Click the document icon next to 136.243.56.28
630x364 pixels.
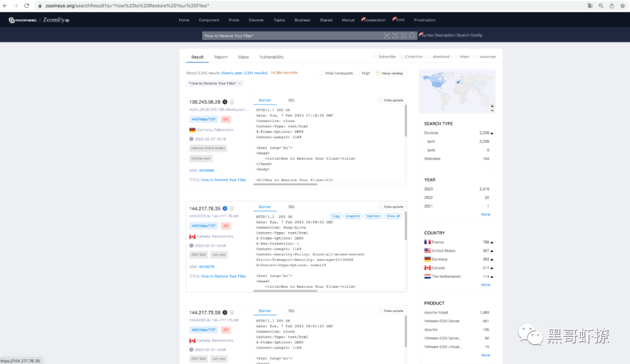(232, 102)
